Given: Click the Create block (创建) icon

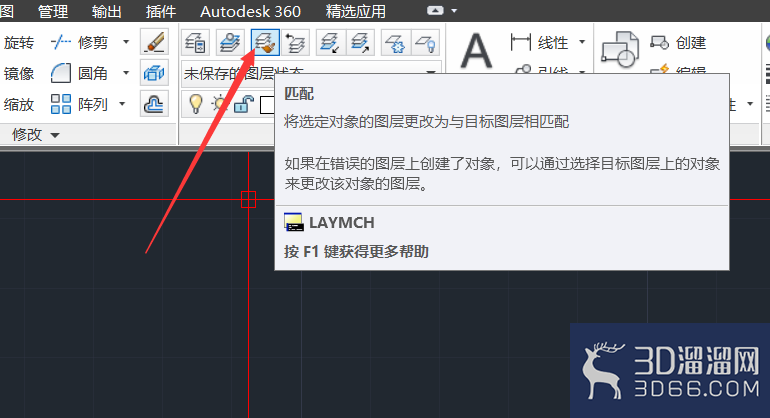Looking at the screenshot, I should tap(660, 43).
